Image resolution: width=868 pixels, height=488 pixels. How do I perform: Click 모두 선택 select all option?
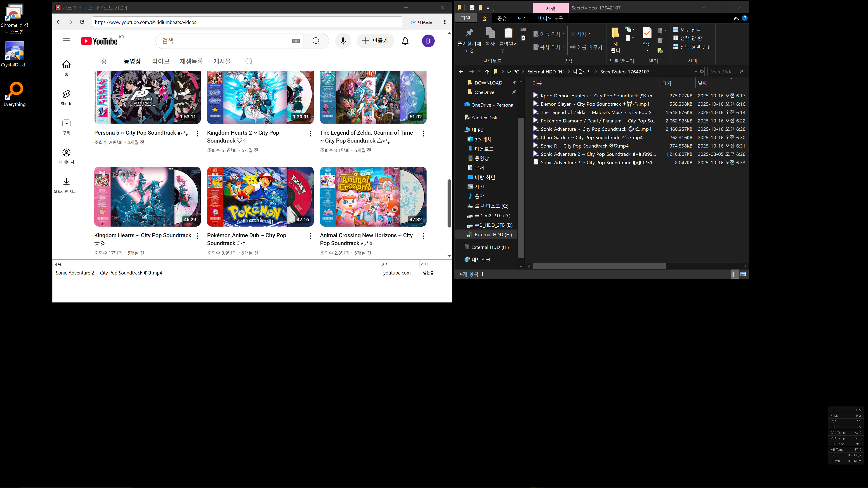pos(687,30)
